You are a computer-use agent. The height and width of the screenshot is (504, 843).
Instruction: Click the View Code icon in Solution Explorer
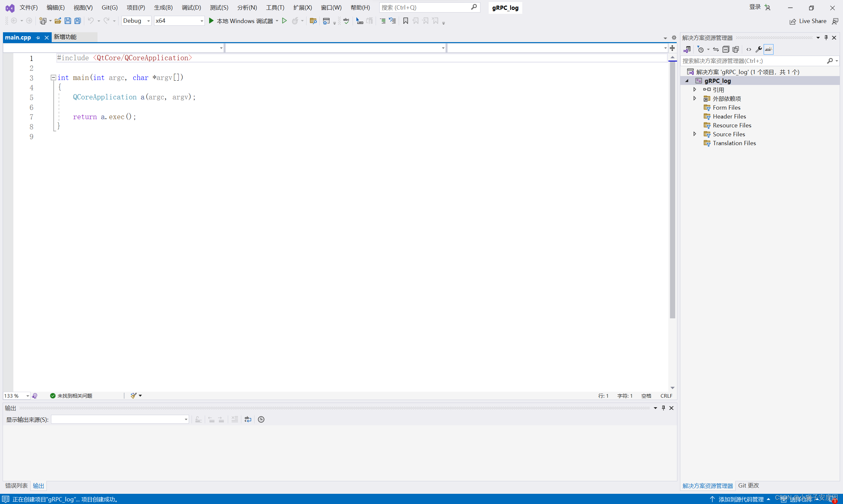click(x=748, y=49)
